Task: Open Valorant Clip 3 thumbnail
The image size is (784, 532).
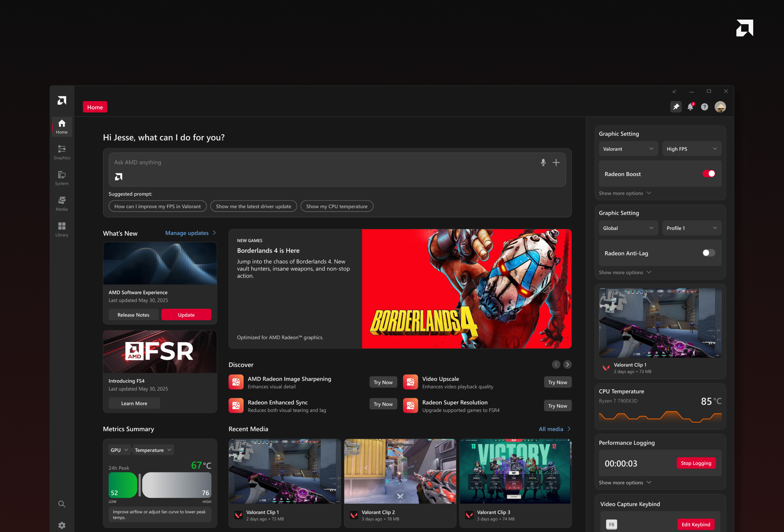Action: point(515,471)
